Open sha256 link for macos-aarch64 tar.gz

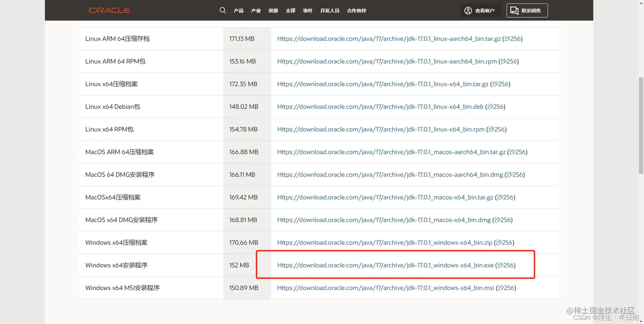click(517, 152)
